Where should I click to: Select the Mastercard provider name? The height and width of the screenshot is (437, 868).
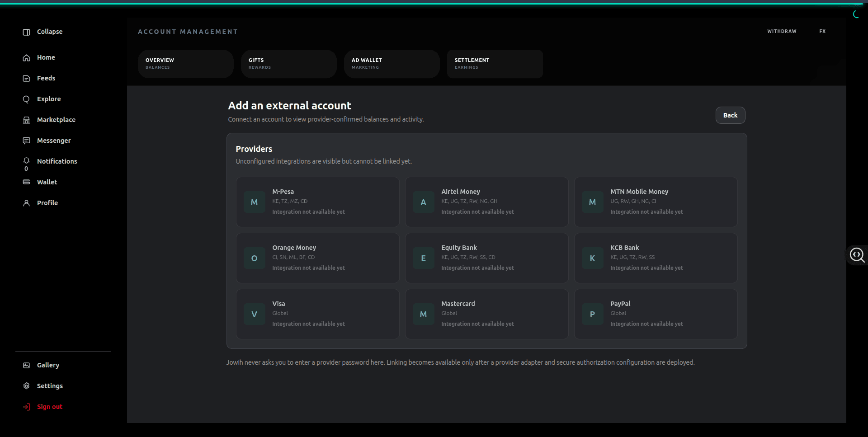tap(458, 304)
